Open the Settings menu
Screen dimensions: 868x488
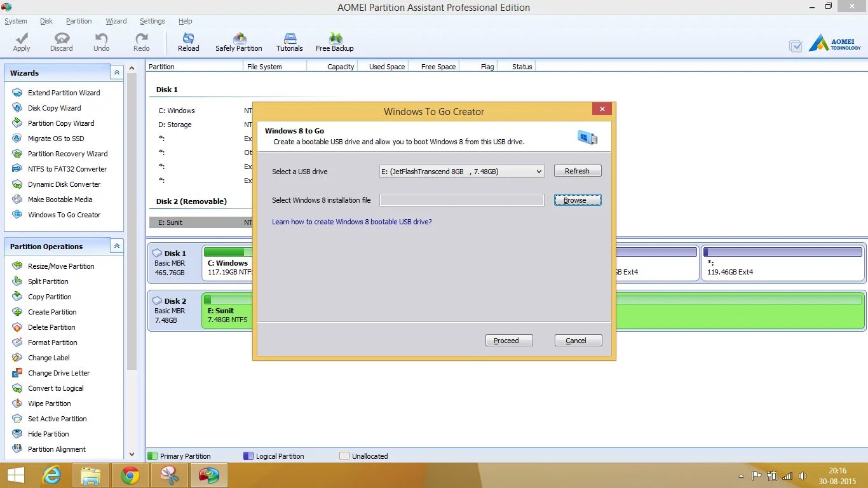point(153,21)
